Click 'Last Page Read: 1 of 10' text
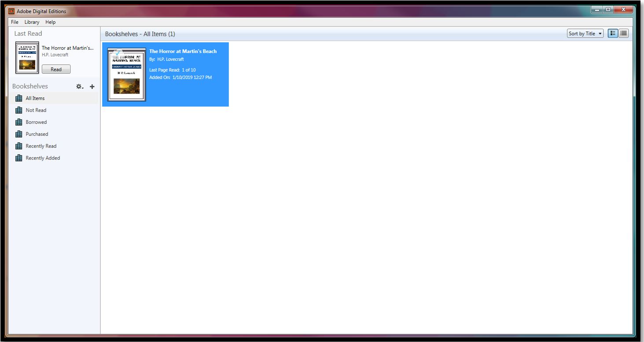Viewport: 644px width, 342px height. (173, 70)
